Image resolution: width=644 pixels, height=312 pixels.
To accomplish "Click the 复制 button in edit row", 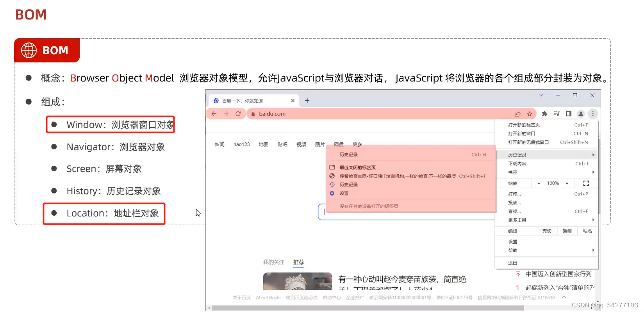I will 567,231.
